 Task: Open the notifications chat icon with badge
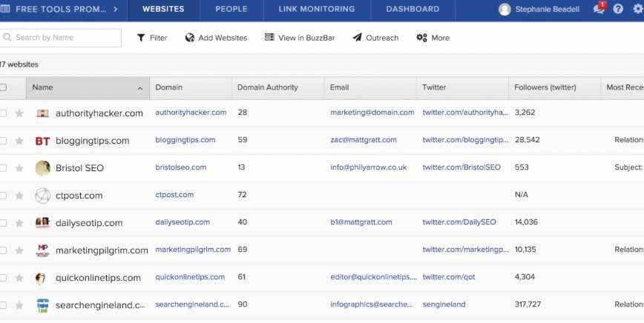(x=599, y=8)
